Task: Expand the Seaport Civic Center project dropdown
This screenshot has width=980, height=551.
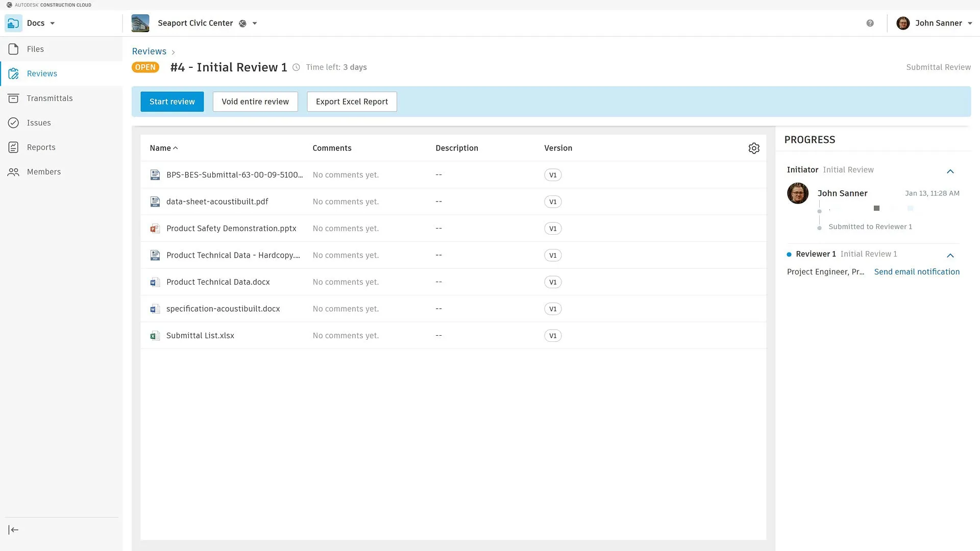Action: (x=255, y=23)
